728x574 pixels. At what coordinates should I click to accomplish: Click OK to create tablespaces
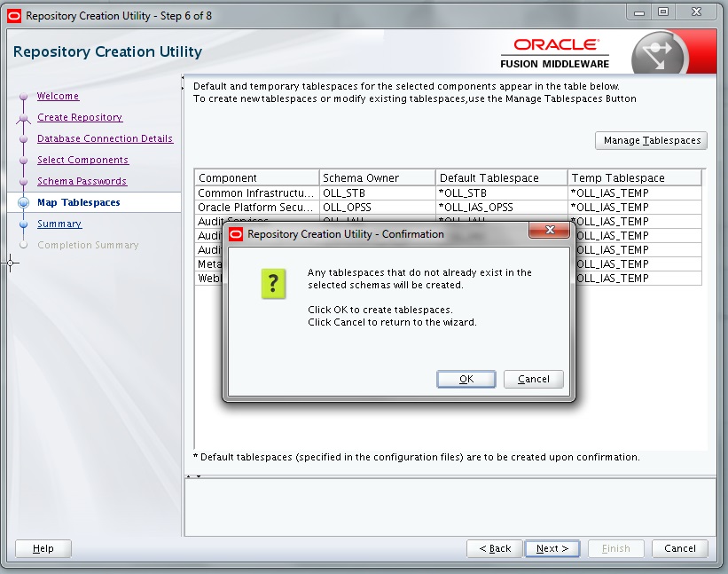(x=466, y=379)
